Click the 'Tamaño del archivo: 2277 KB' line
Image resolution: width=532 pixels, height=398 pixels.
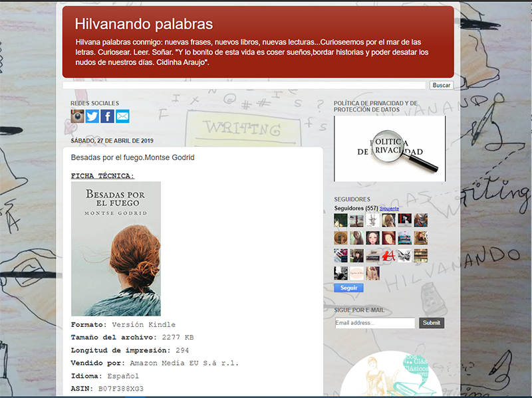click(x=132, y=338)
